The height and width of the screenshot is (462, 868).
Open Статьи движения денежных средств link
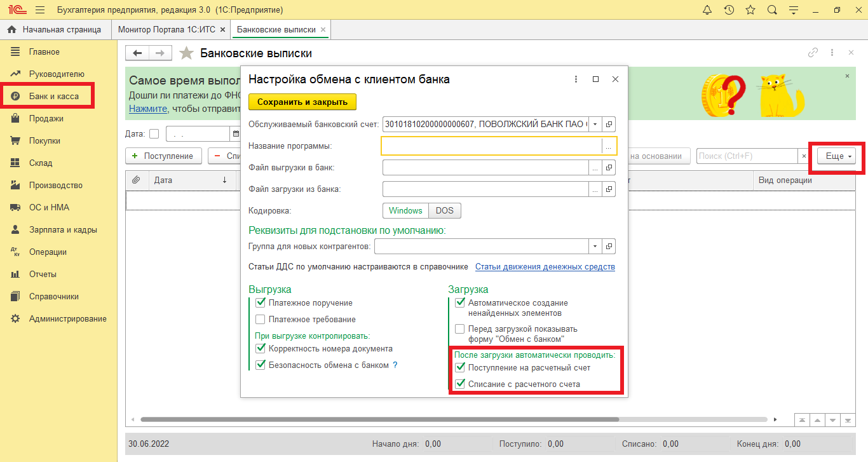(x=545, y=267)
